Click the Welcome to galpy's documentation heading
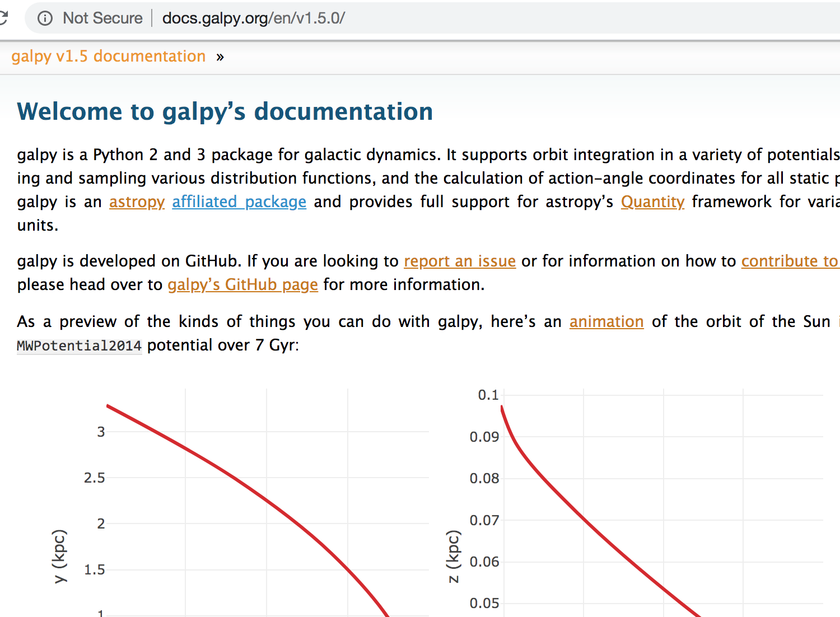This screenshot has height=617, width=840. click(x=225, y=111)
